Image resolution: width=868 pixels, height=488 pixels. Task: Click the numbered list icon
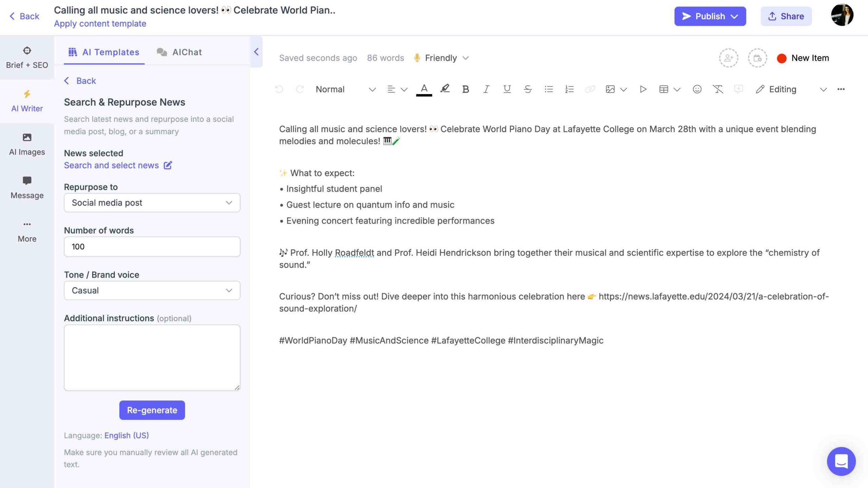click(569, 90)
